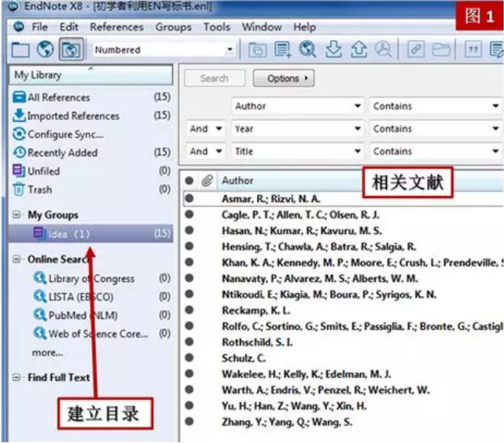Image resolution: width=504 pixels, height=443 pixels.
Task: Select All References in the sidebar
Action: click(x=91, y=97)
